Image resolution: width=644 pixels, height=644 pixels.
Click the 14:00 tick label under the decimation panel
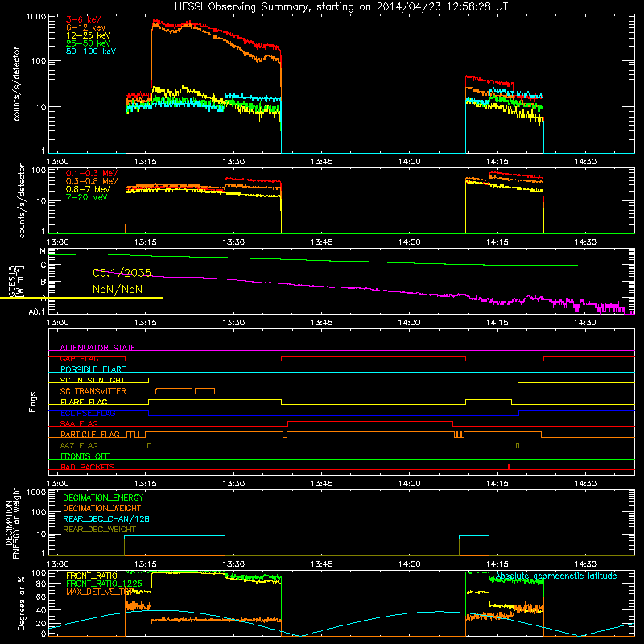(x=409, y=564)
